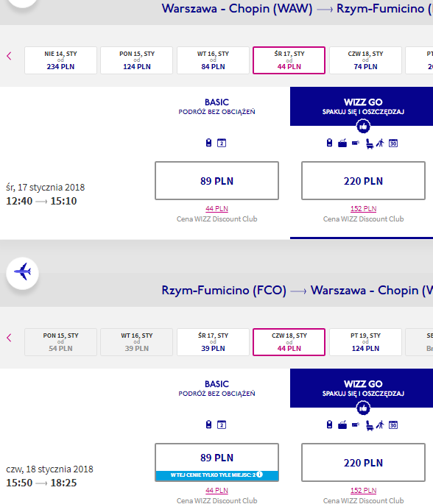Open return WIZZ GO 152 PLN Discount Club link
The height and width of the screenshot is (504, 433).
click(363, 491)
